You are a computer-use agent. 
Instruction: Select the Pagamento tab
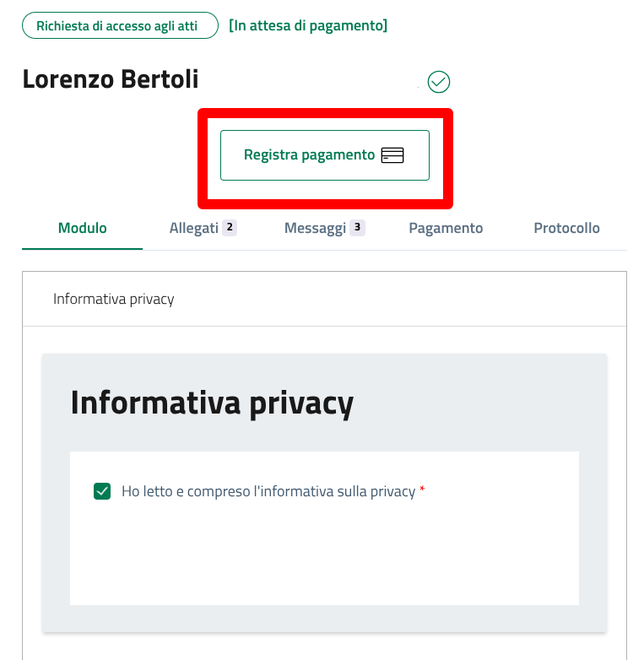pyautogui.click(x=446, y=228)
